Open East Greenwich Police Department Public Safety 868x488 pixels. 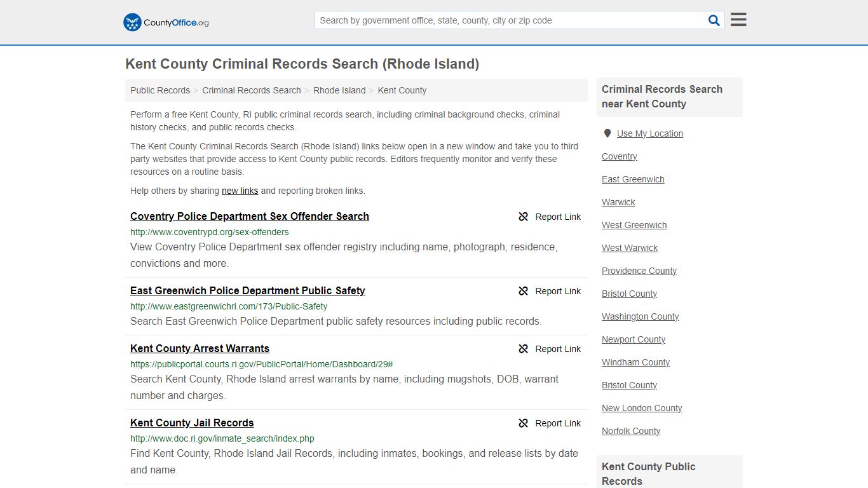248,290
